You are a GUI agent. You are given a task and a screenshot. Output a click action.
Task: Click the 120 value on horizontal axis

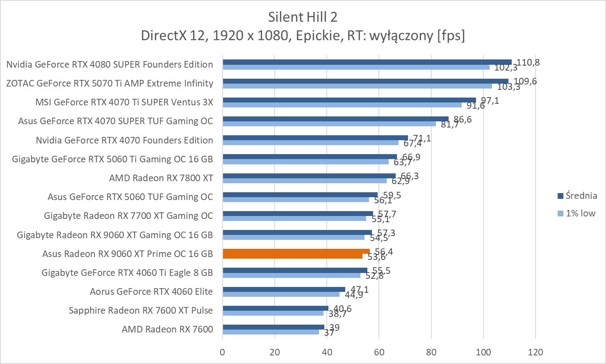click(535, 352)
